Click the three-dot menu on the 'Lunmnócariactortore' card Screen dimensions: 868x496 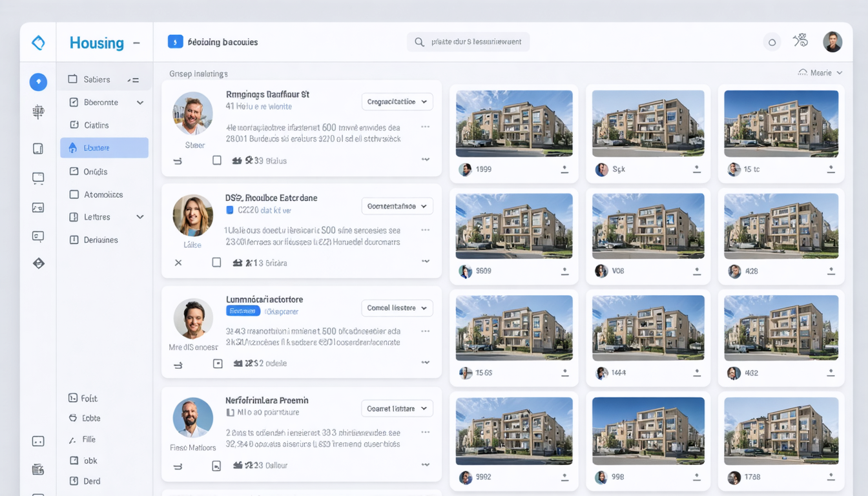tap(425, 331)
